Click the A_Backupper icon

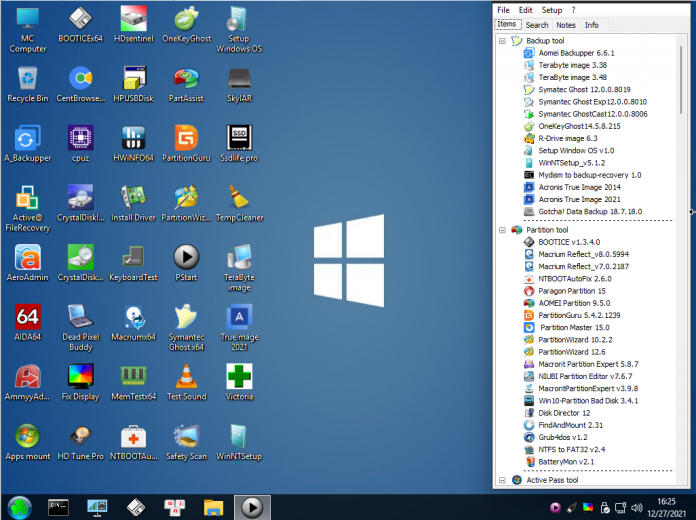[28, 144]
